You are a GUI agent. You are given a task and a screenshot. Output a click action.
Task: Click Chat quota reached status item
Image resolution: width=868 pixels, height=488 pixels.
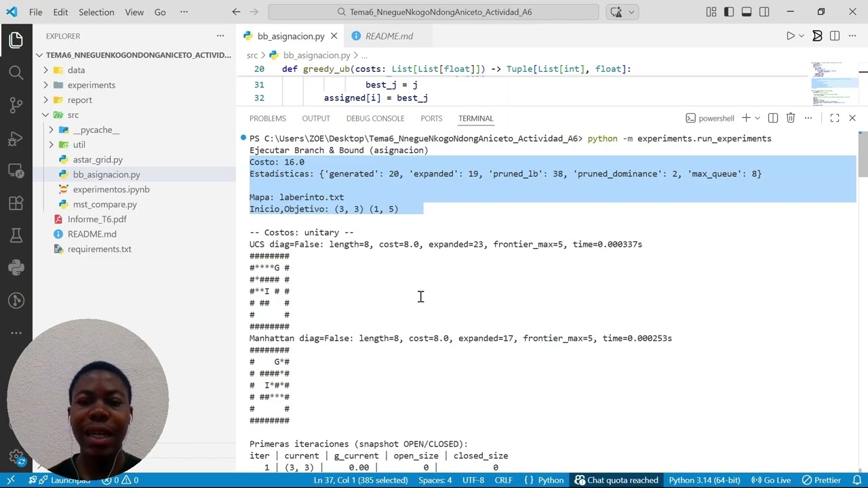click(616, 480)
